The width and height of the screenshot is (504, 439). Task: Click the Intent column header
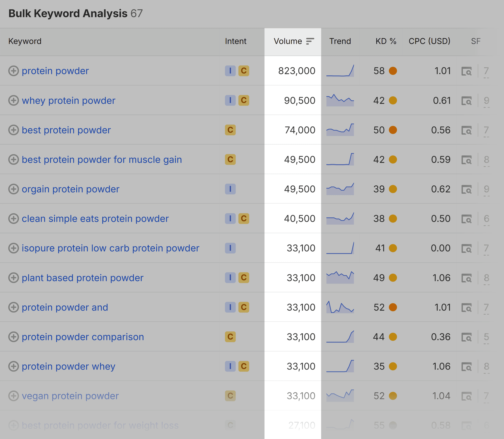235,41
